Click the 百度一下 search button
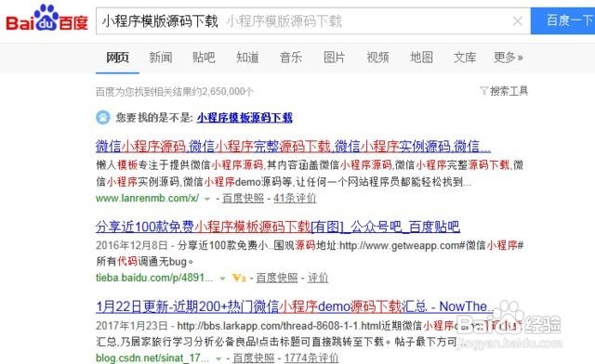The width and height of the screenshot is (595, 364). [562, 20]
